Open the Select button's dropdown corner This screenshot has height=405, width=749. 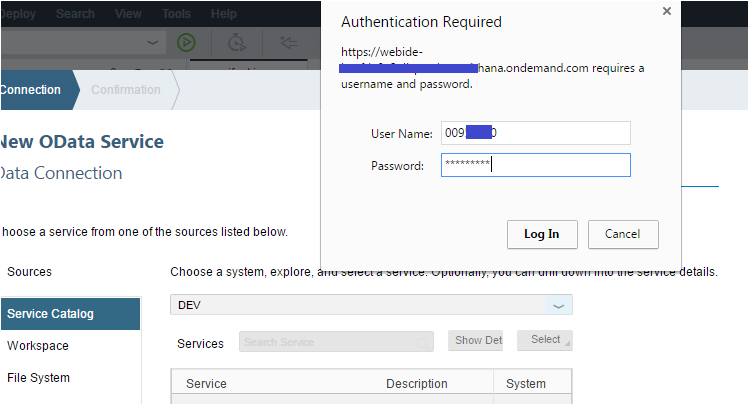(567, 343)
